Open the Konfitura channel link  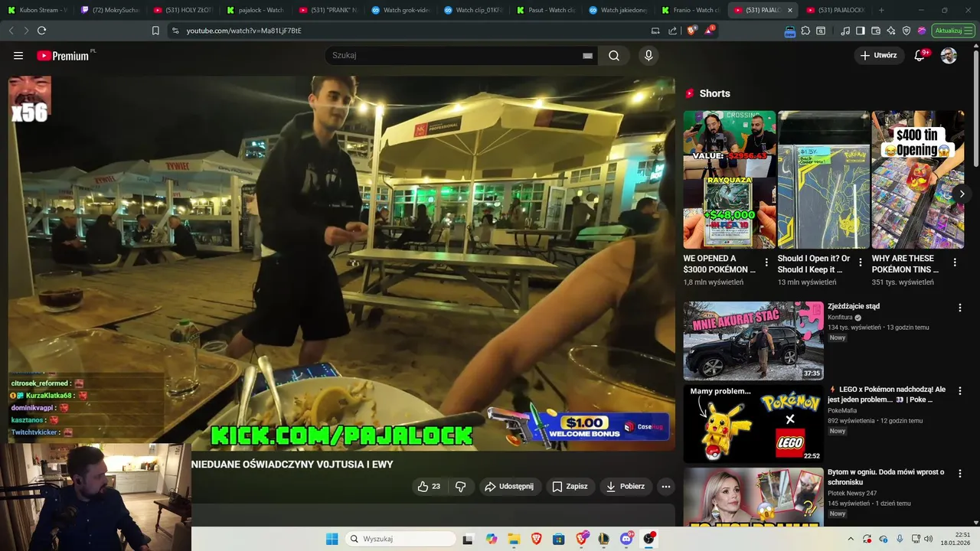pos(840,318)
